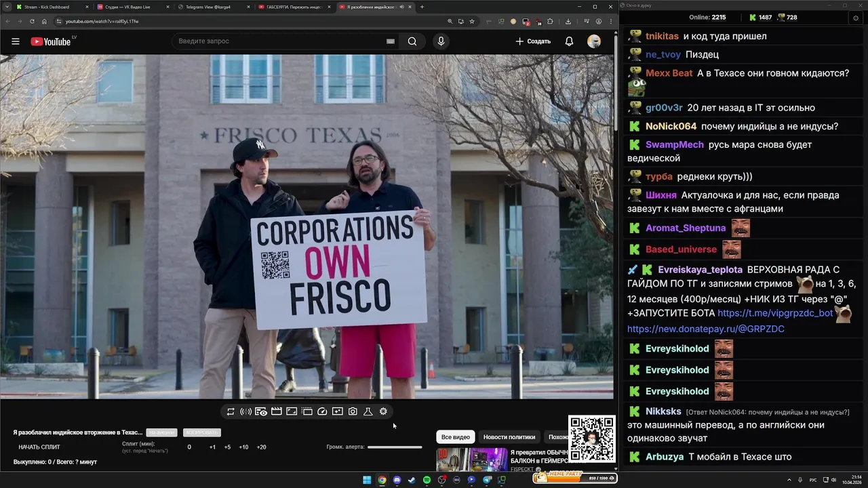Switch to Stream - Kick Dashboard tab

point(52,7)
